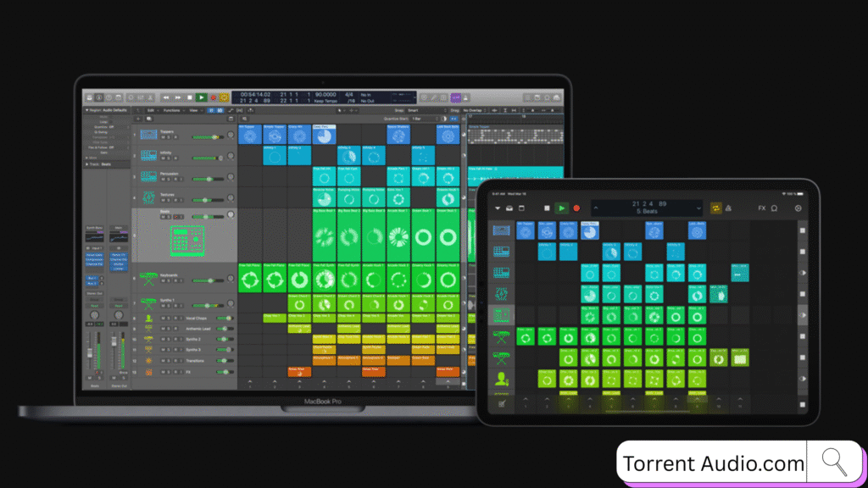The height and width of the screenshot is (488, 868).
Task: Open the Edit menu in tracks area
Action: 151,110
